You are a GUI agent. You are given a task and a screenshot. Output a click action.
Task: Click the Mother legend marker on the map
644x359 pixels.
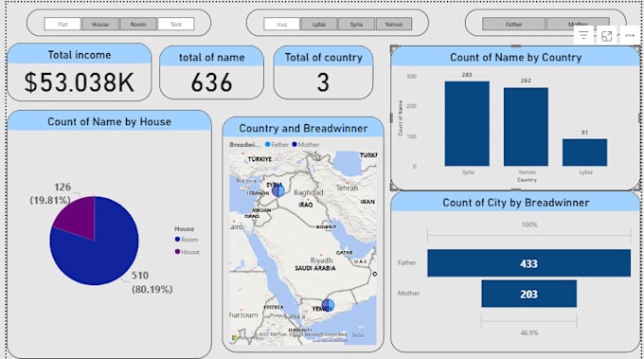tap(295, 144)
